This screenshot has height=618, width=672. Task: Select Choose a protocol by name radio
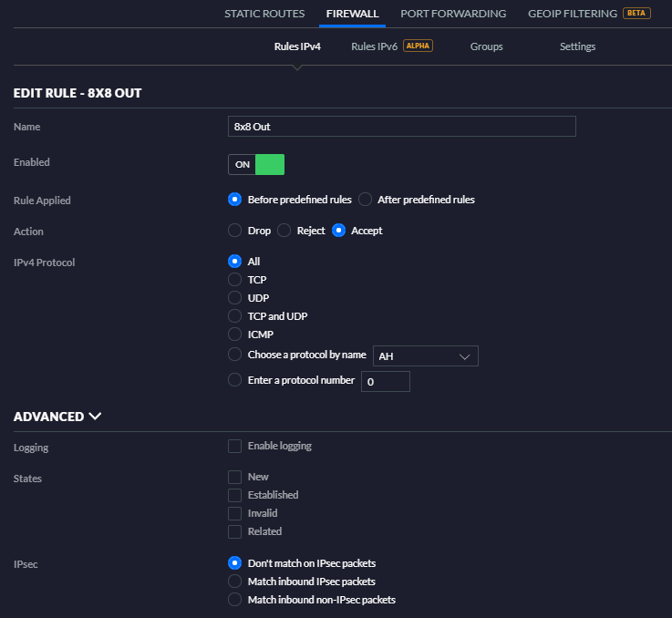[x=234, y=355]
